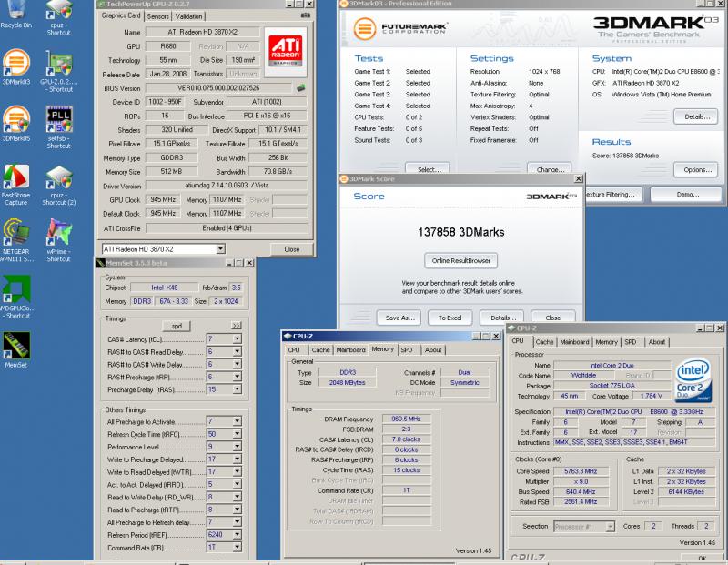Launch the FastStone Capture desktop icon
728x565 pixels.
coord(15,185)
